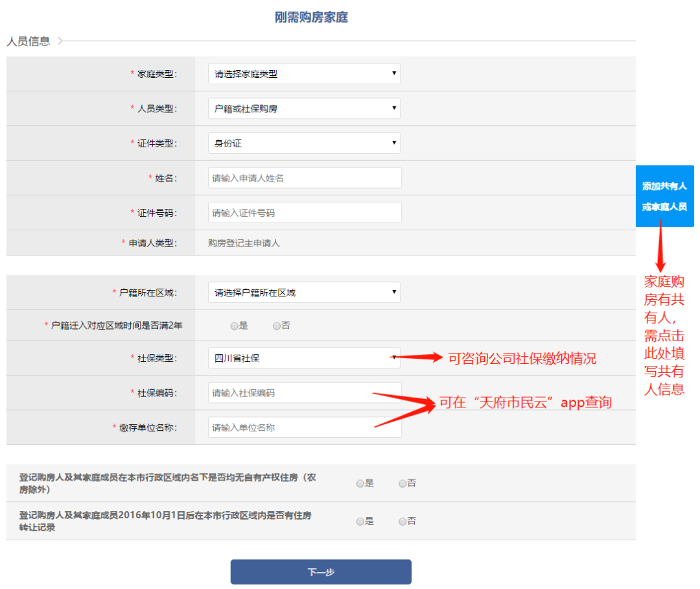Image resolution: width=700 pixels, height=589 pixels.
Task: Click the 下一步 button
Action: pyautogui.click(x=321, y=572)
